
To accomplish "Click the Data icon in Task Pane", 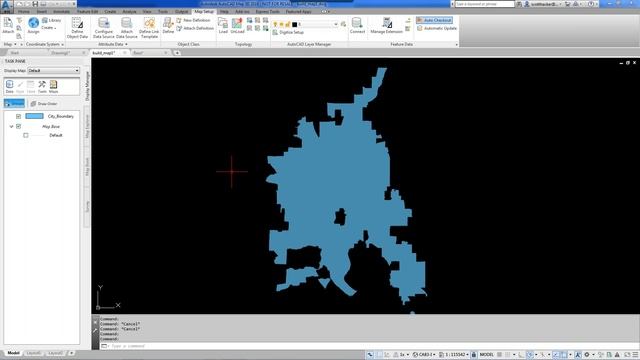I will pos(9,87).
